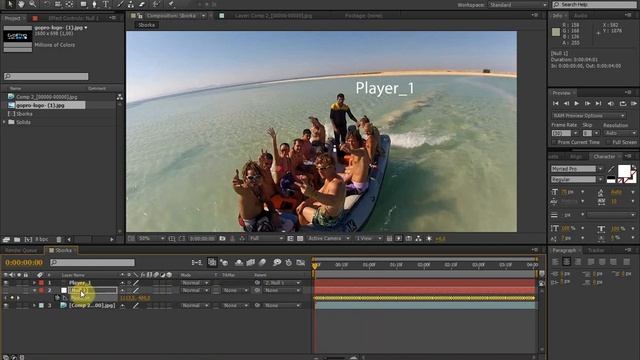640x360 pixels.
Task: Toggle the Player_1 layer shy switch
Action: (122, 282)
